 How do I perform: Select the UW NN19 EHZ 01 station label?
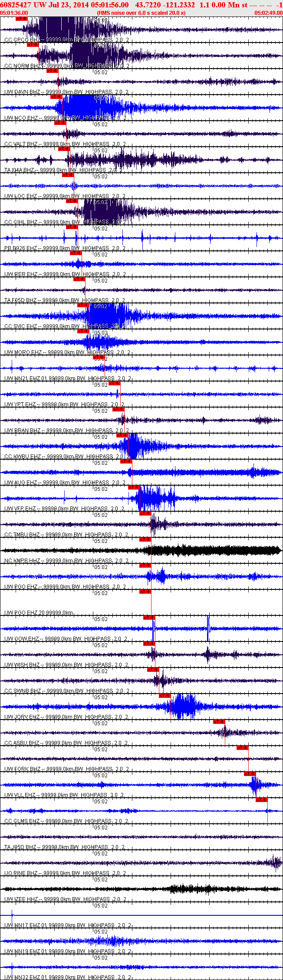68,951
